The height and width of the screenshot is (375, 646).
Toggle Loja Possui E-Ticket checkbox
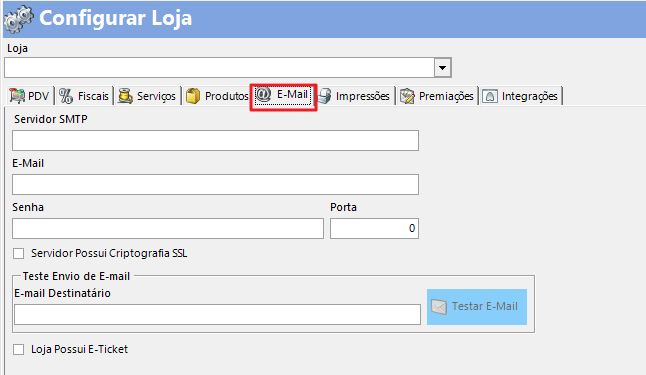(19, 349)
